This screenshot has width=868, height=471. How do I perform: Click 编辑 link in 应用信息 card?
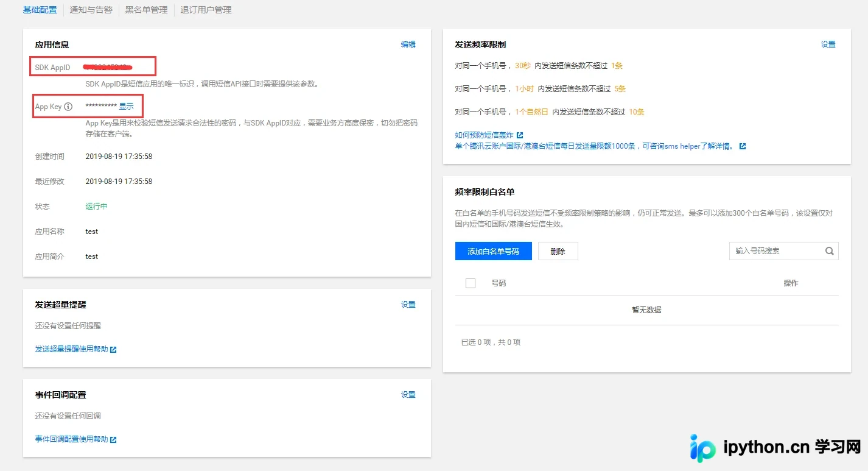pyautogui.click(x=408, y=44)
